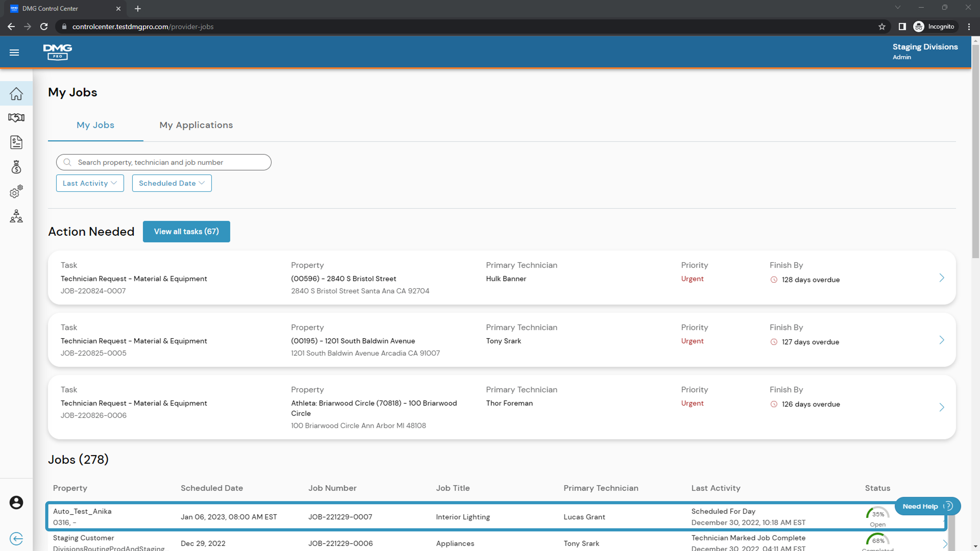Click the home icon in sidebar
The height and width of the screenshot is (551, 980).
coord(16,94)
